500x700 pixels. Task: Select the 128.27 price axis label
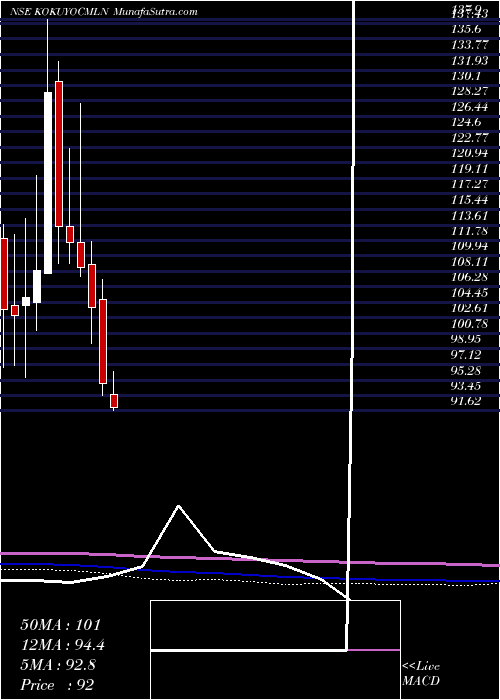point(470,91)
